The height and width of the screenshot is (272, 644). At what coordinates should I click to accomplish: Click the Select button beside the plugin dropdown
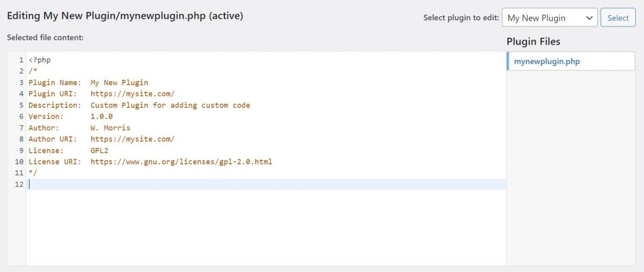(618, 18)
